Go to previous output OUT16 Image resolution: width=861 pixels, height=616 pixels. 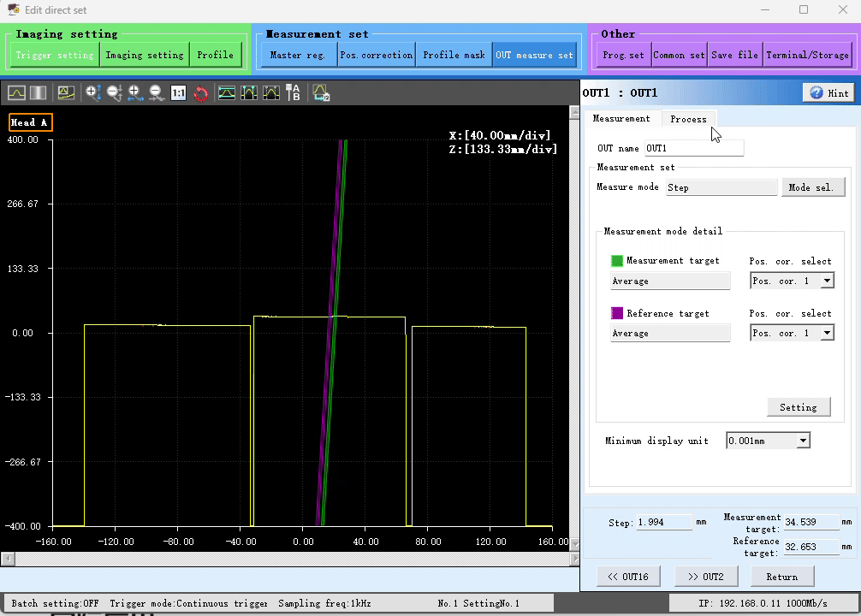628,577
